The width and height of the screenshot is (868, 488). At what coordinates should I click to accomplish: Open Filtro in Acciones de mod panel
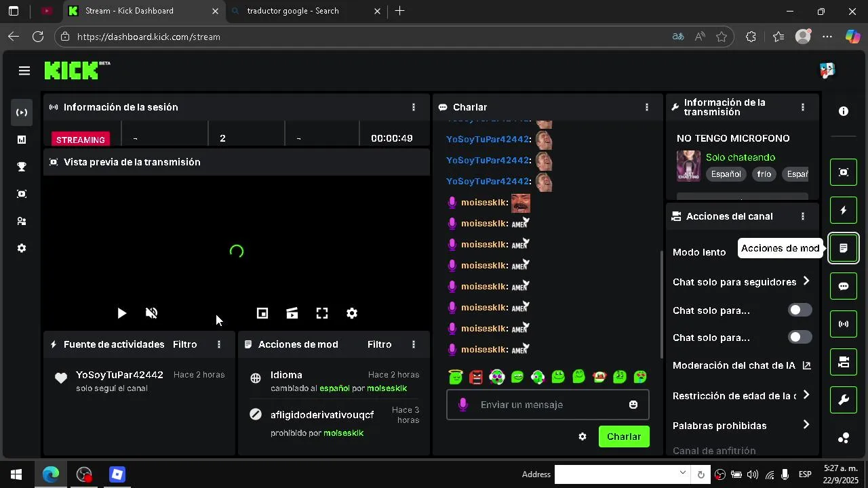tap(379, 344)
